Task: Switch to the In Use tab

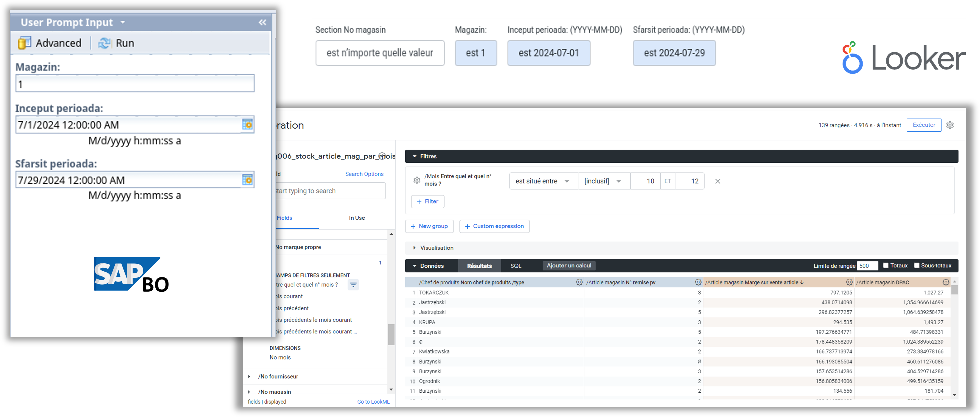Action: (x=357, y=218)
